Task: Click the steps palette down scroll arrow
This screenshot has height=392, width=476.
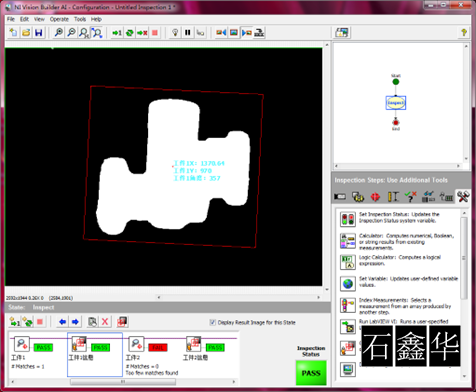Action: [x=464, y=376]
